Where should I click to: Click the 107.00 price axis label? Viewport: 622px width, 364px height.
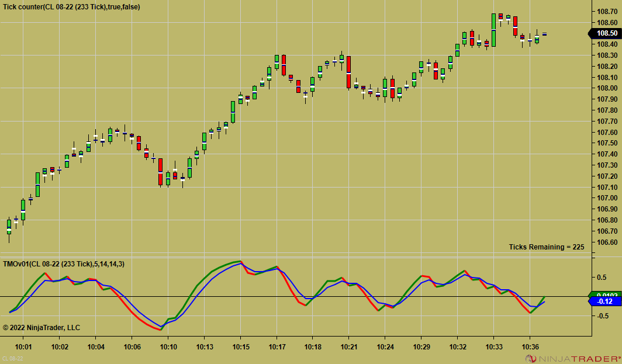click(607, 198)
